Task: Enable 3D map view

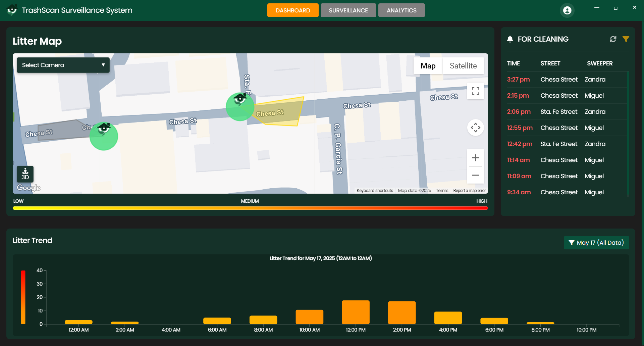Action: click(25, 174)
